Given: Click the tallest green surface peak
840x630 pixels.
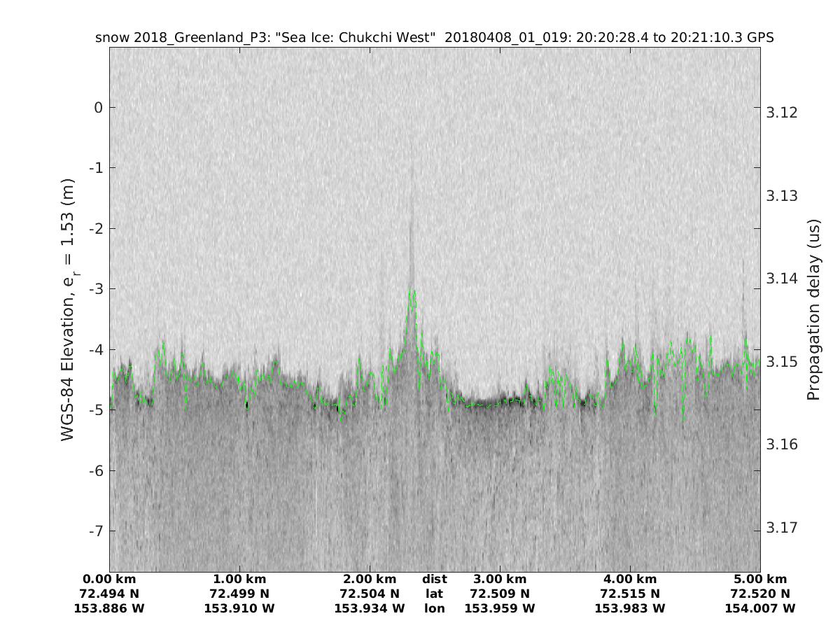Looking at the screenshot, I should (412, 293).
